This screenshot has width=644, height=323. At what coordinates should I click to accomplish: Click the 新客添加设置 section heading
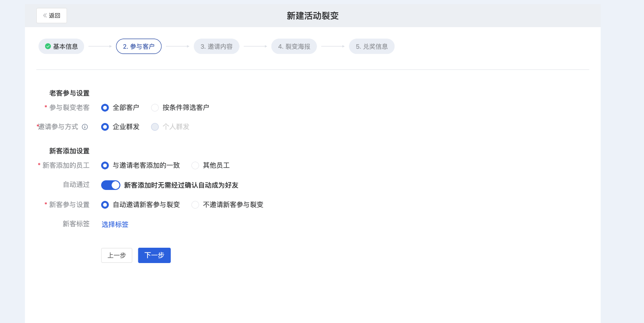[x=70, y=151]
